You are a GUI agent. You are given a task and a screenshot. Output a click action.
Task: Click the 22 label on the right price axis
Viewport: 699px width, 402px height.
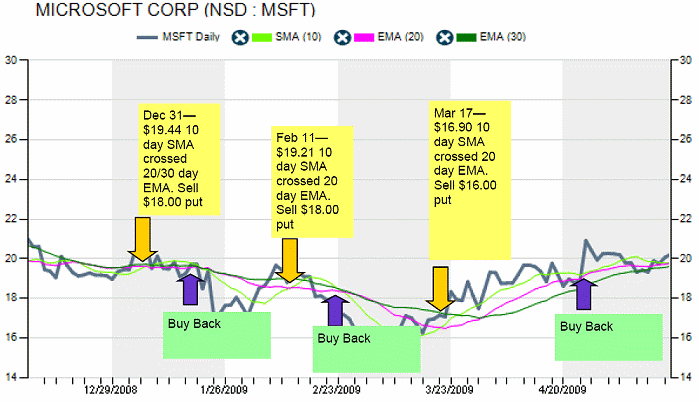tap(686, 219)
